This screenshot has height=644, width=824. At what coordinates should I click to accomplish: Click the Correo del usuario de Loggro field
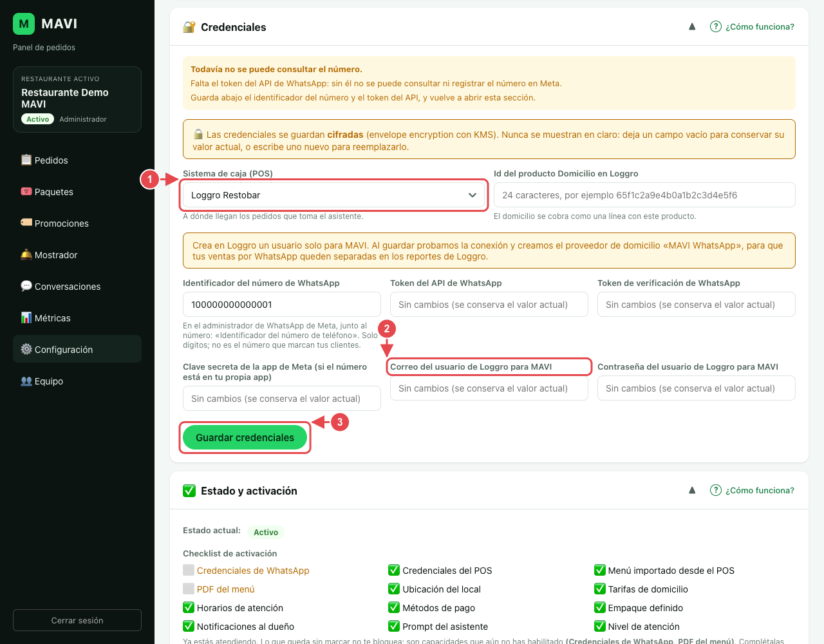tap(489, 388)
